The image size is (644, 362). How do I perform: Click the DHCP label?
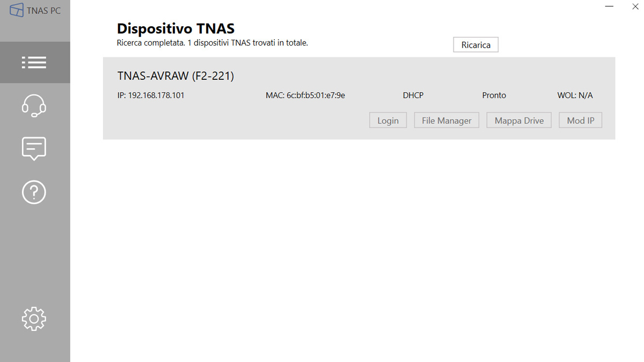click(413, 95)
